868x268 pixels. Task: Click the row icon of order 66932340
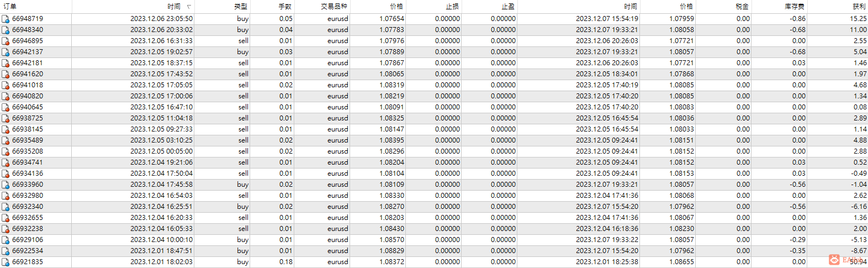click(x=6, y=207)
